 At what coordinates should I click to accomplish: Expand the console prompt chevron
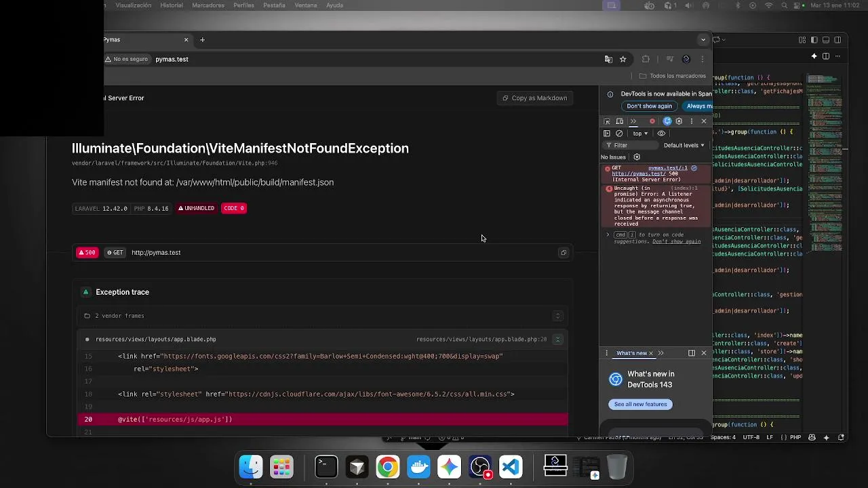pos(608,235)
